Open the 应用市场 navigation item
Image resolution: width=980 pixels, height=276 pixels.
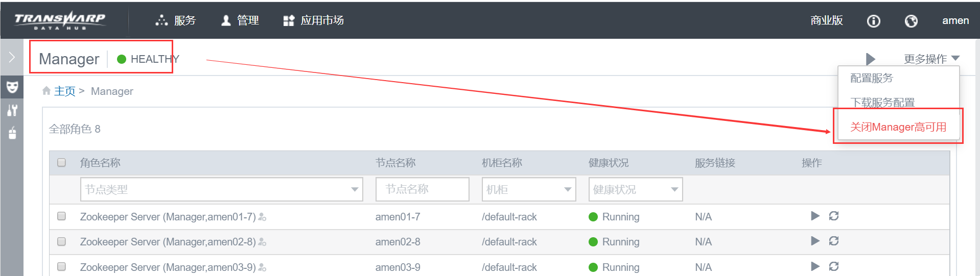(x=313, y=20)
